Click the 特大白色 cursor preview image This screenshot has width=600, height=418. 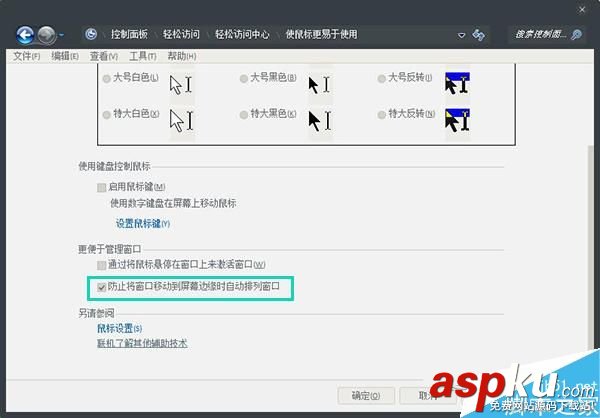pyautogui.click(x=182, y=121)
